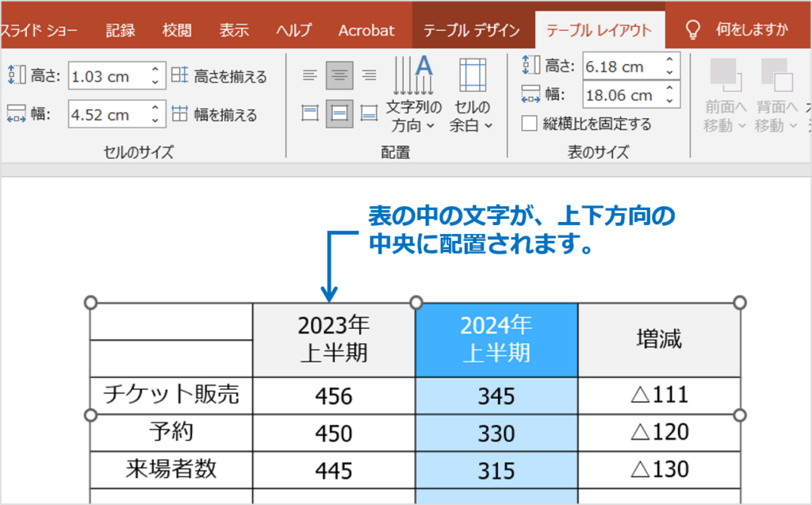812x505 pixels.
Task: Expand the 前面へ移動 dropdown arrow
Action: point(741,126)
